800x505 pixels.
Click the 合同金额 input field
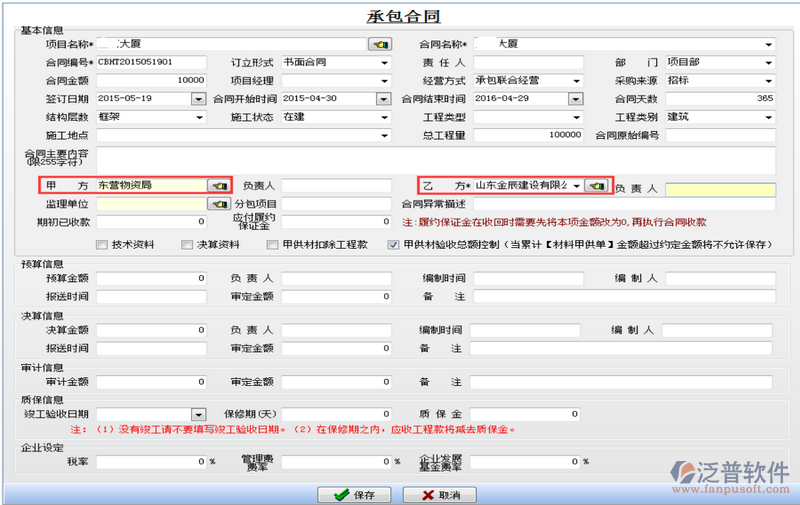(x=150, y=80)
